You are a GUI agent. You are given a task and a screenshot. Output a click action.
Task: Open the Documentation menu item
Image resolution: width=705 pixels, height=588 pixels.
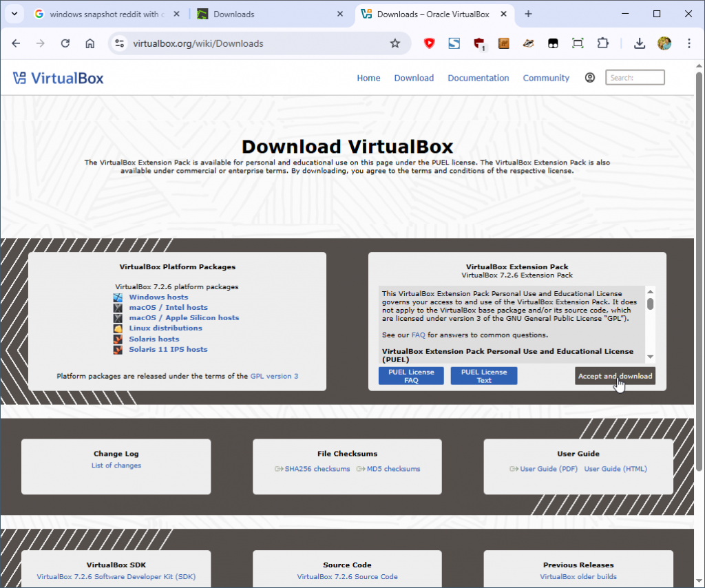pos(478,78)
